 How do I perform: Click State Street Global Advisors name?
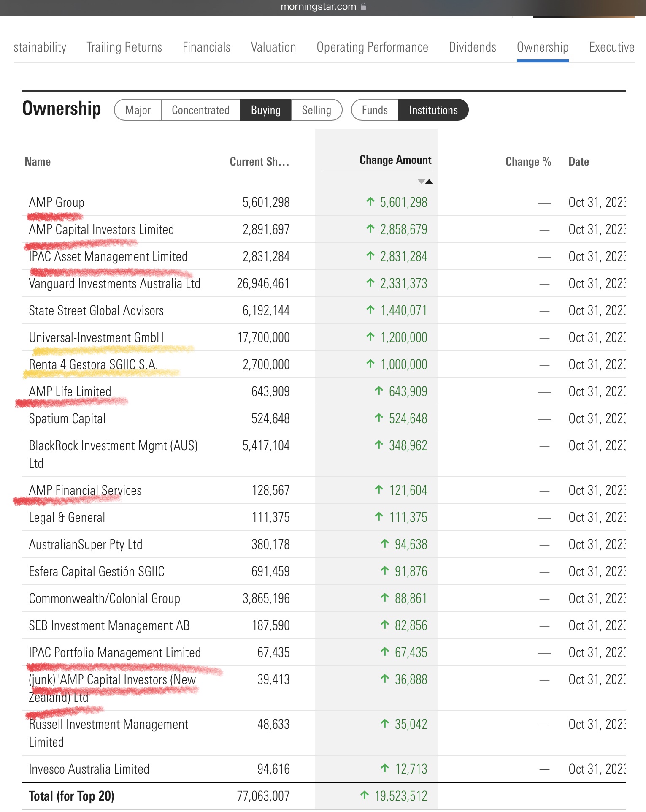click(x=96, y=310)
